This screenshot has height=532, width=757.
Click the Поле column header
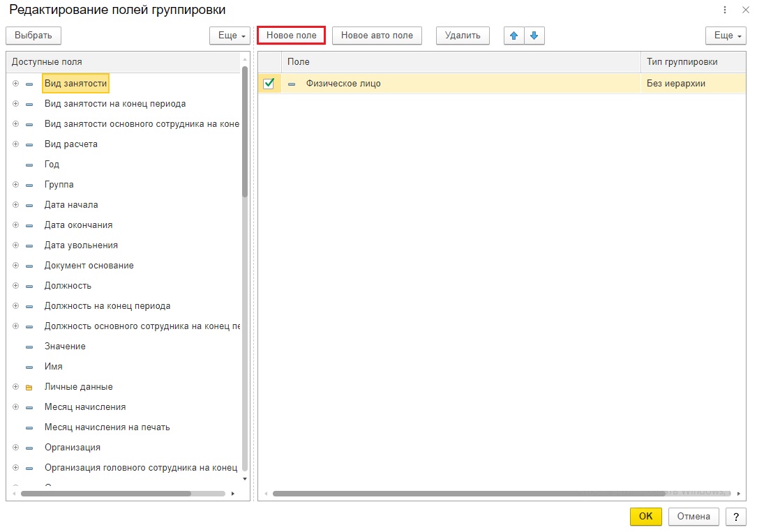click(x=461, y=62)
